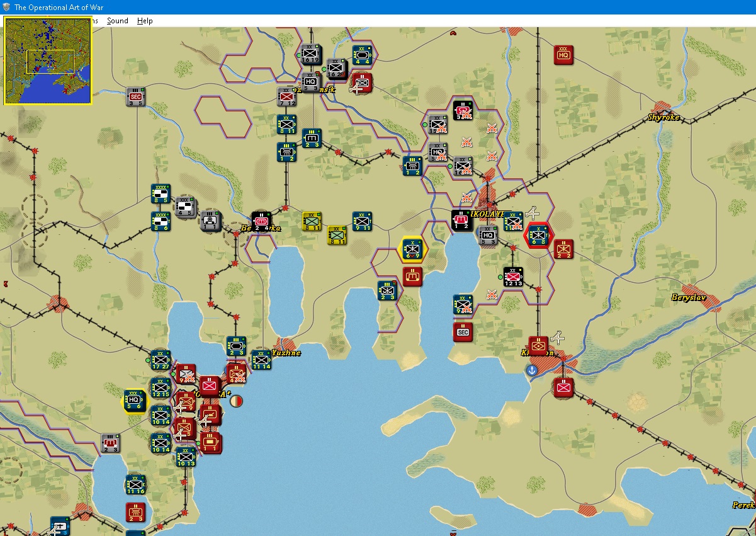Select the gray SEC unit counter
The image size is (756, 536).
pos(135,96)
